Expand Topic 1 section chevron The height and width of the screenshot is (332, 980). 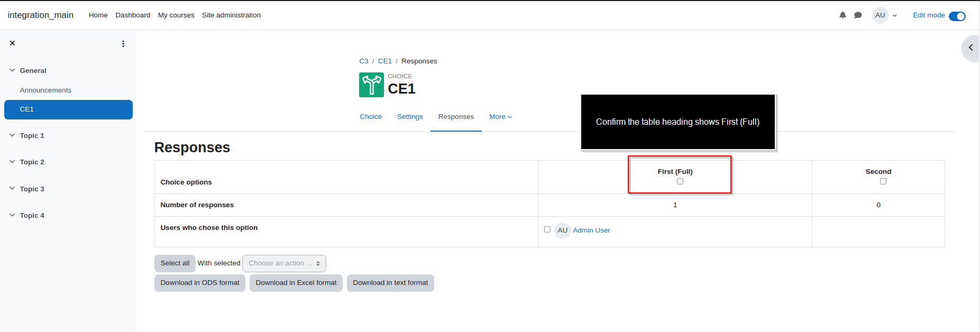pyautogui.click(x=12, y=135)
